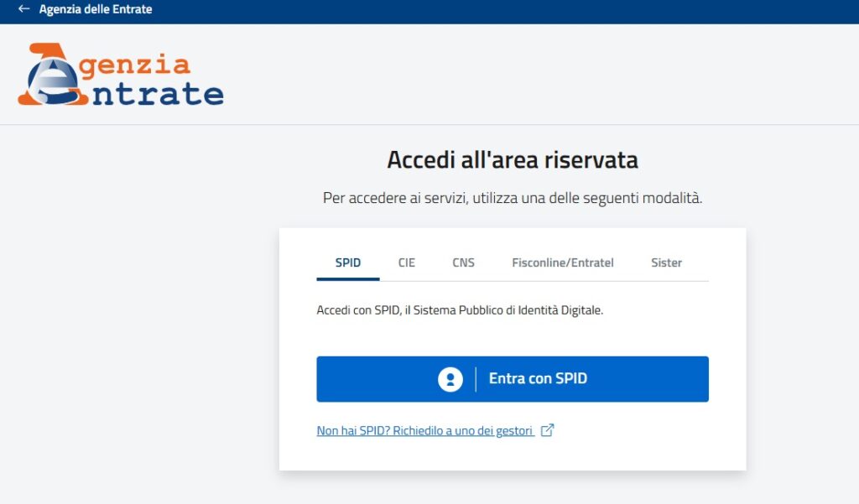The width and height of the screenshot is (859, 504).
Task: Click the Entra con SPID button
Action: click(x=513, y=379)
